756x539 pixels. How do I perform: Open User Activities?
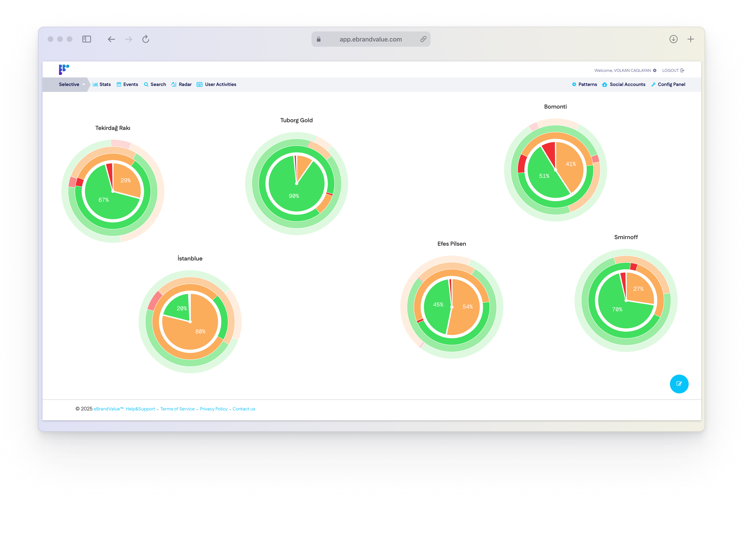coord(199,84)
